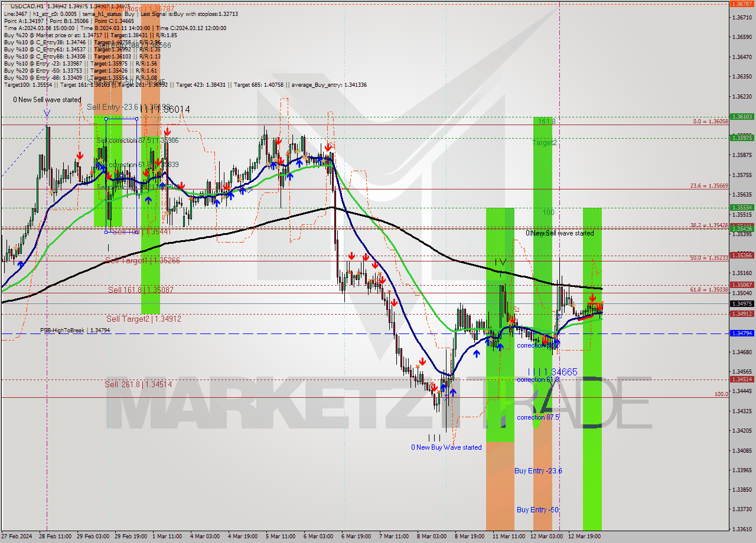This screenshot has width=756, height=543.
Task: Click the blue 1.34794 price tag on the axis
Action: point(742,333)
